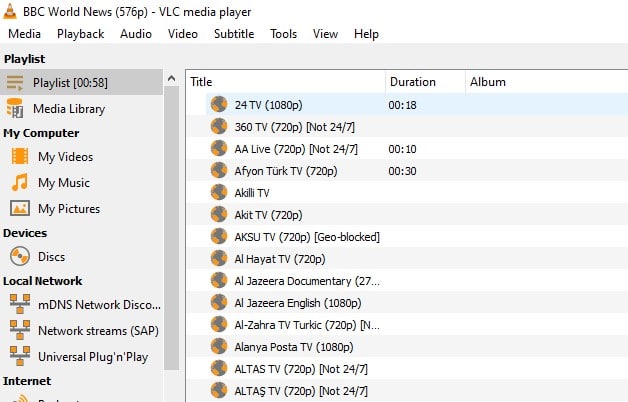Click globe icon next to 360 TV (720p)
This screenshot has height=402, width=628.
coord(219,127)
